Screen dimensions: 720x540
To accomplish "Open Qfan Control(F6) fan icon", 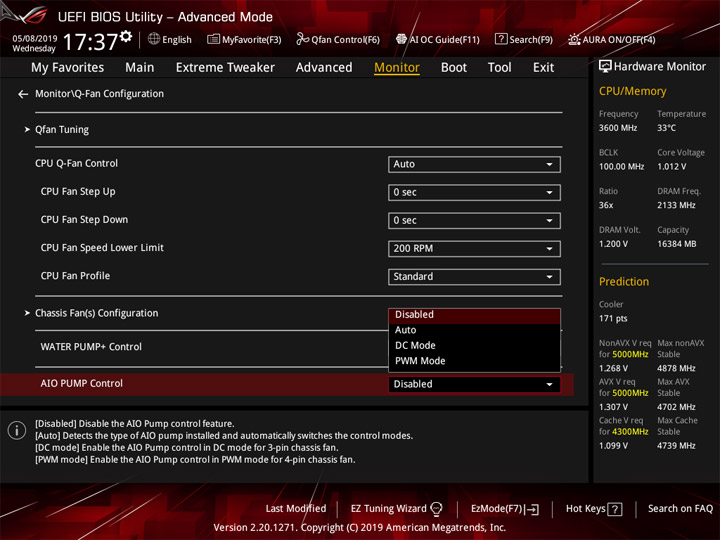I will (302, 39).
